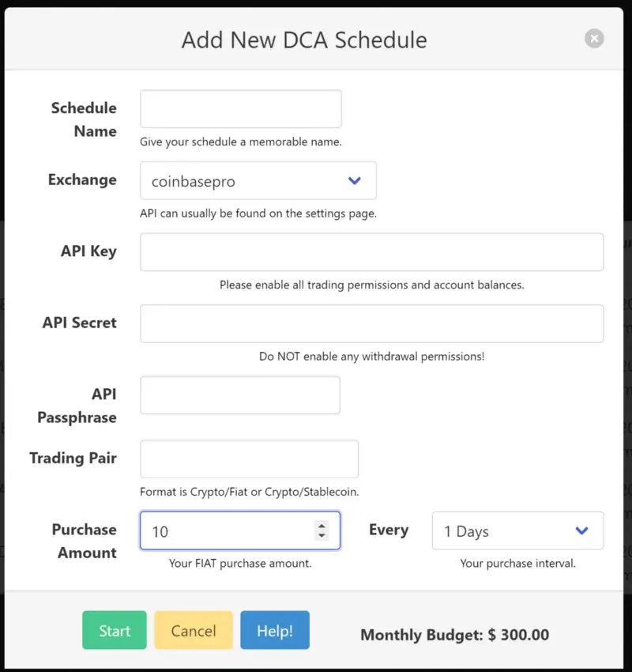This screenshot has width=632, height=672.
Task: Click the chevron arrow in Exchange selector
Action: pos(355,180)
